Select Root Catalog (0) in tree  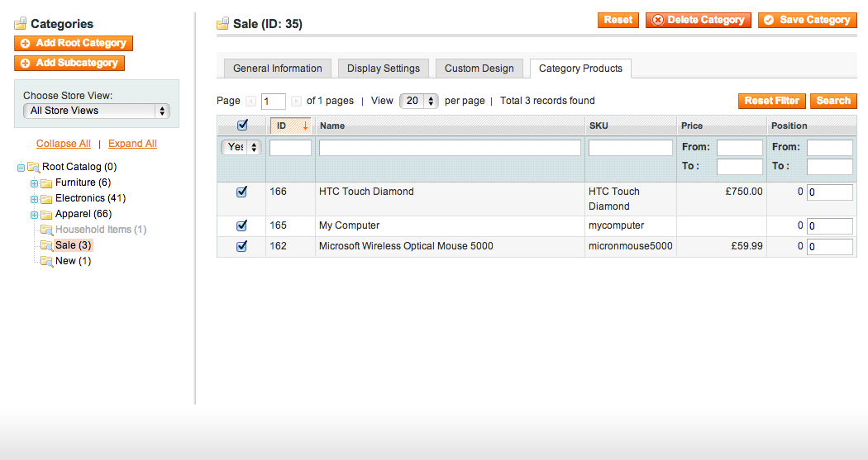79,167
